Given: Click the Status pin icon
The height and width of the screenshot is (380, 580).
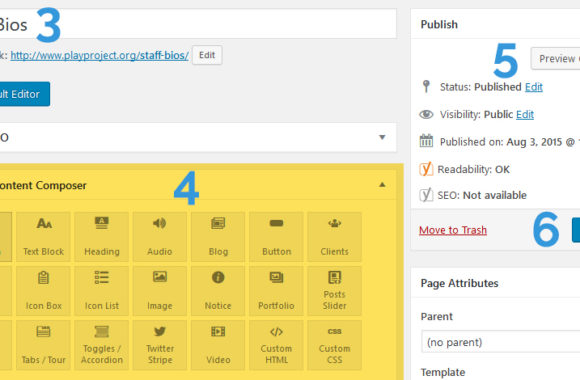Looking at the screenshot, I should (426, 86).
